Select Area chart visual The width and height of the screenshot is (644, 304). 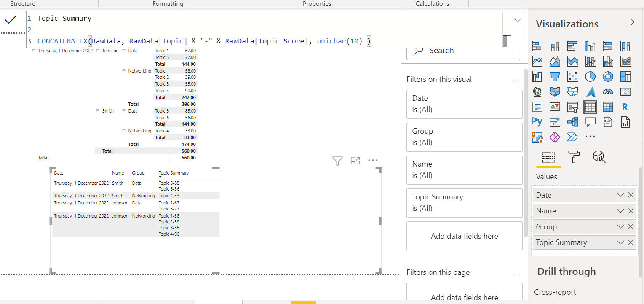[x=555, y=62]
